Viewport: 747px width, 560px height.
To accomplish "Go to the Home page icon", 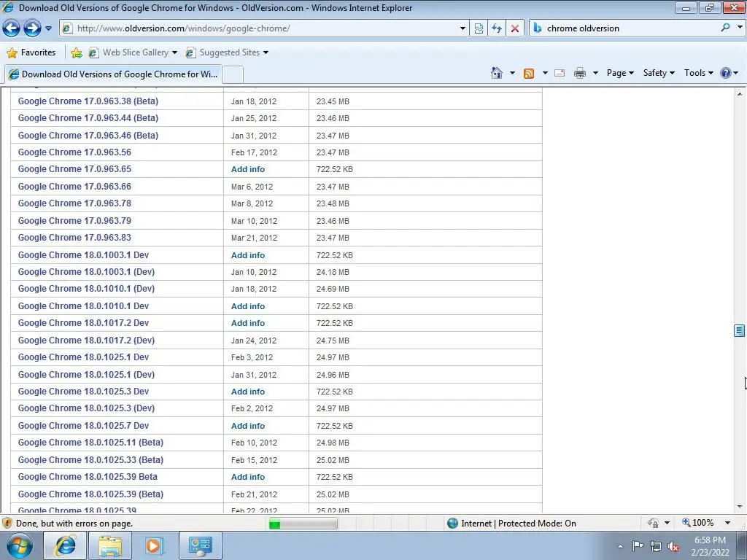I will (496, 73).
